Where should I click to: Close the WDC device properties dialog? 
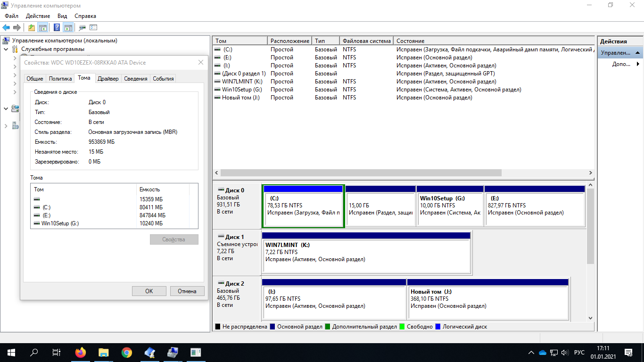point(201,62)
